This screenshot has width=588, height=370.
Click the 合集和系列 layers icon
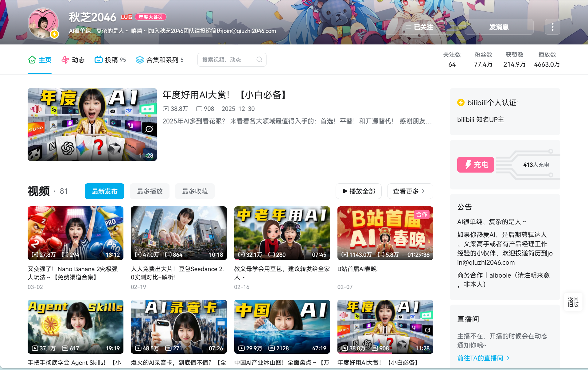140,60
